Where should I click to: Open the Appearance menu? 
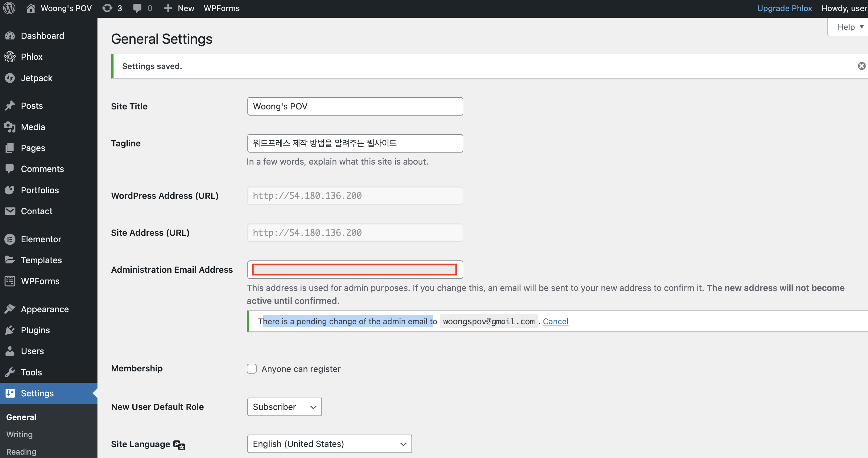(44, 309)
